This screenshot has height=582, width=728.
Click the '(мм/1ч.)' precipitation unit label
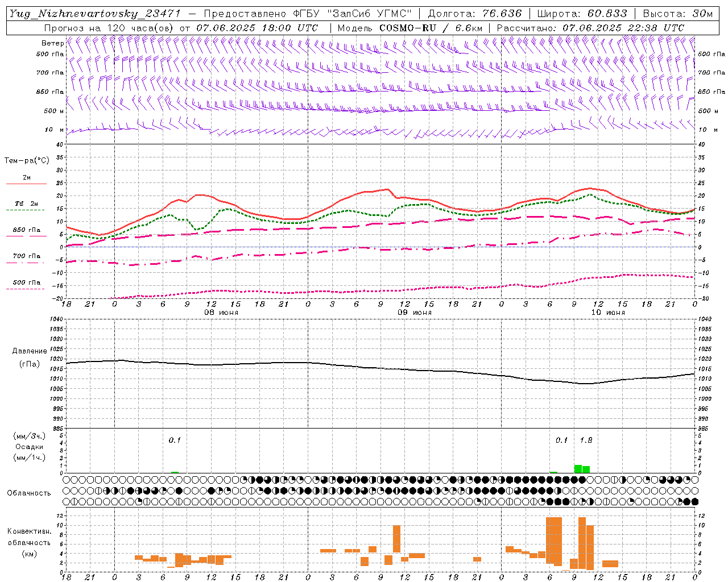coord(30,458)
